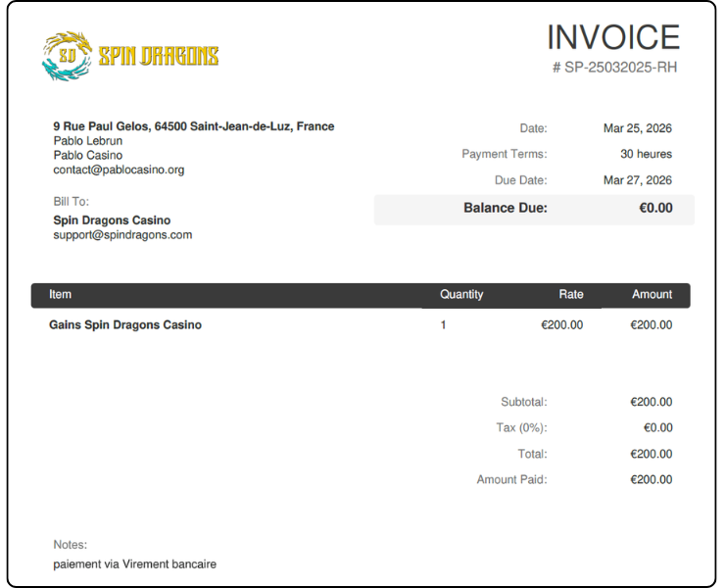Image resolution: width=726 pixels, height=588 pixels.
Task: Select the name Pablo Lebrun
Action: [88, 141]
